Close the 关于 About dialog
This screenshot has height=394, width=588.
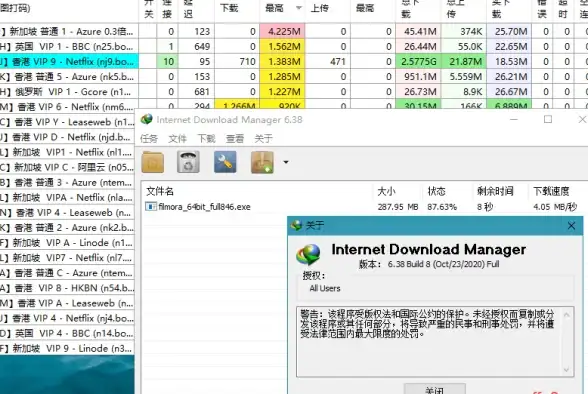pyautogui.click(x=571, y=226)
